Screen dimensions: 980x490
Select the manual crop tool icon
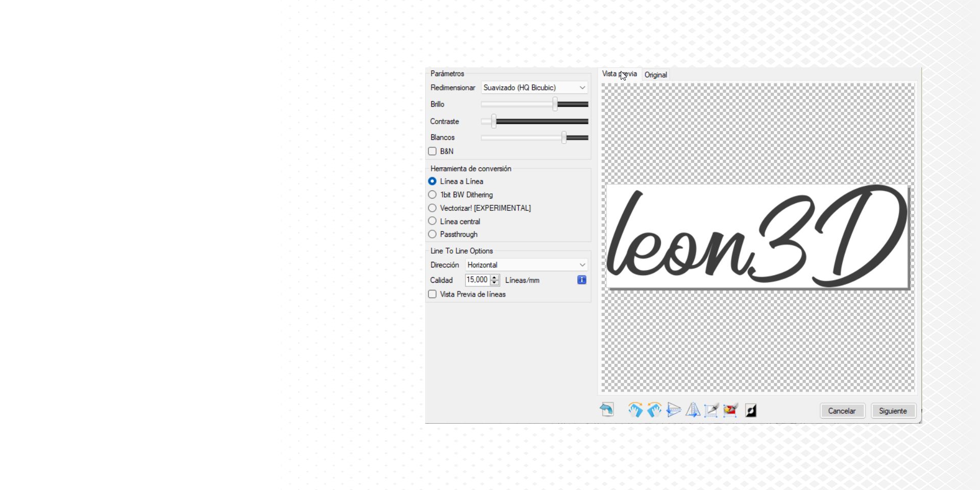(x=712, y=410)
